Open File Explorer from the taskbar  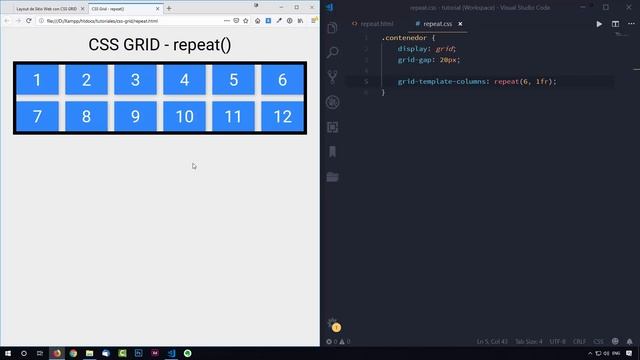[x=89, y=353]
